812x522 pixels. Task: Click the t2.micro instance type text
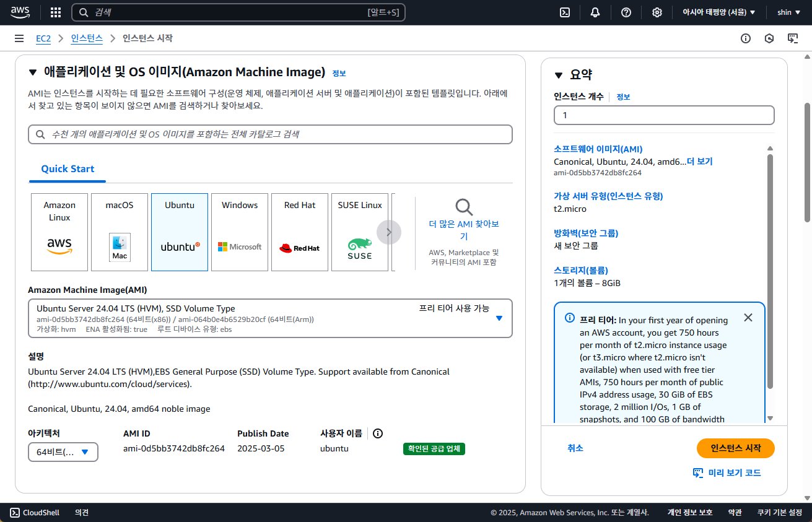point(570,209)
